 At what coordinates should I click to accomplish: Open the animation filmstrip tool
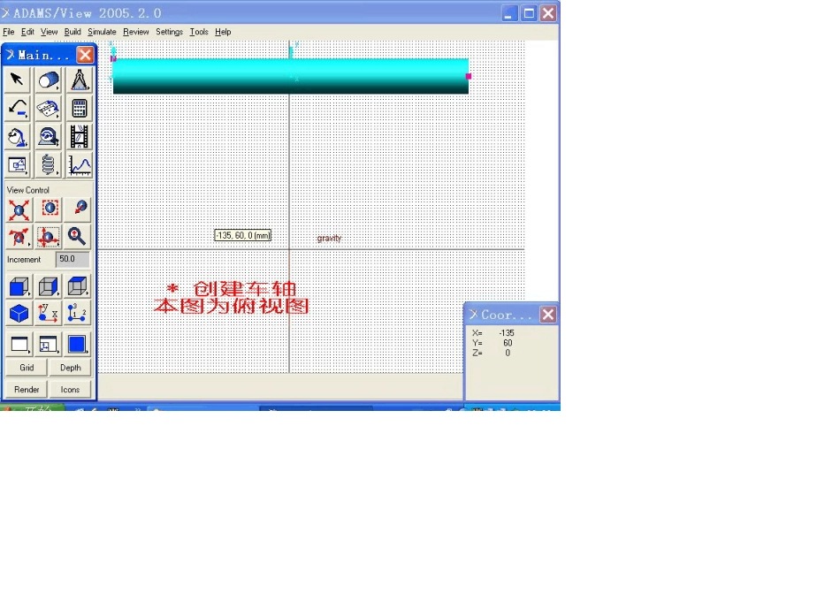pos(80,137)
